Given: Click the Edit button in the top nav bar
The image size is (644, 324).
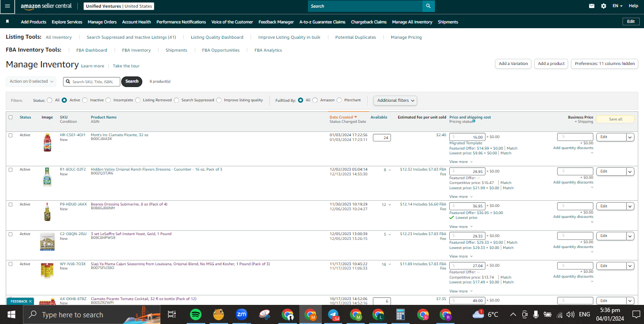Looking at the screenshot, I should click(x=631, y=22).
